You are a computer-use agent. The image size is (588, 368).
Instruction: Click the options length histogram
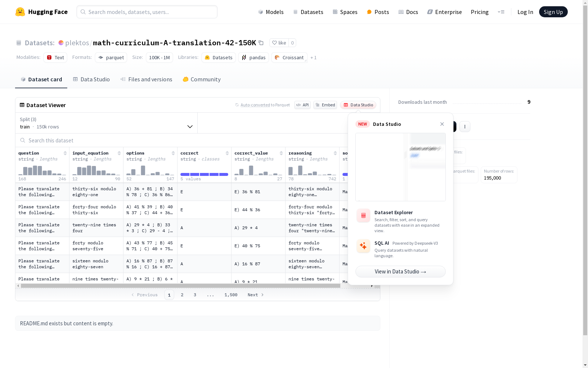click(x=150, y=170)
